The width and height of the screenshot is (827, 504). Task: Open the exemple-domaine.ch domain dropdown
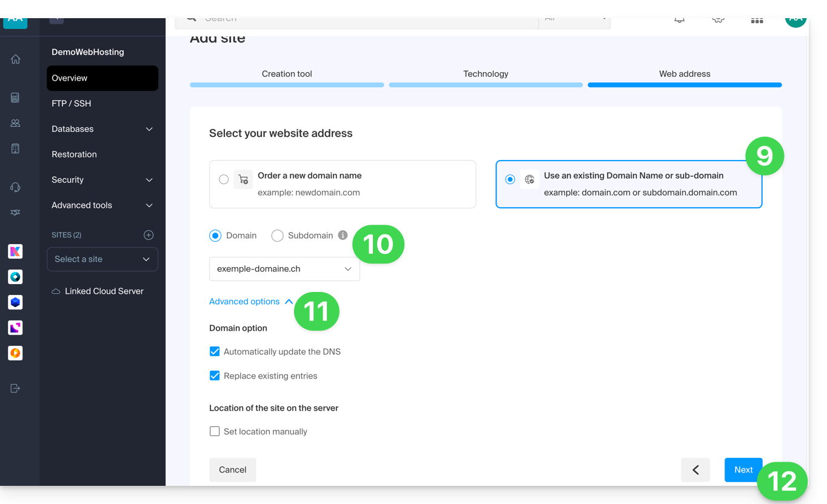(x=284, y=269)
